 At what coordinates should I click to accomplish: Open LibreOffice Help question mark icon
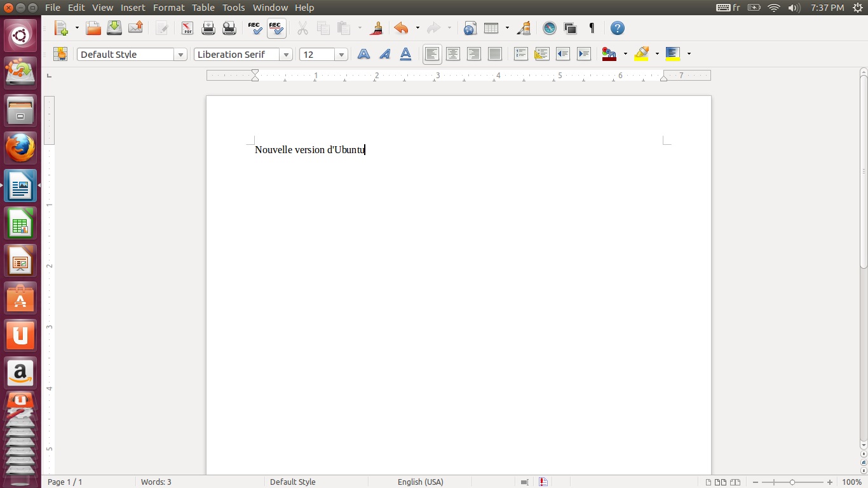[618, 28]
